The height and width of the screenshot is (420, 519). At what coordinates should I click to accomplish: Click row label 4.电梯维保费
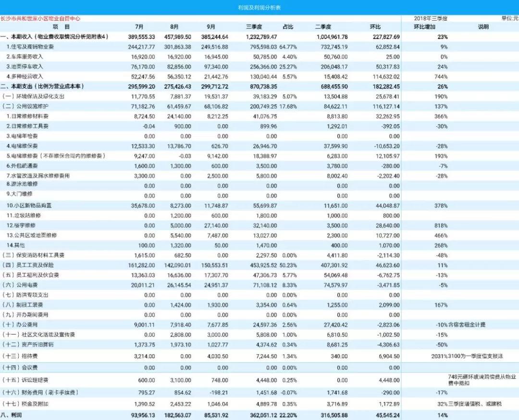22,146
